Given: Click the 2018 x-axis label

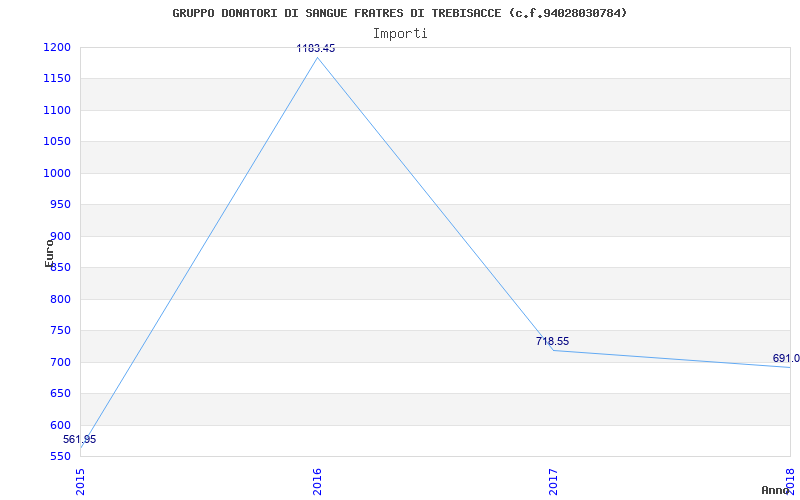Looking at the screenshot, I should 790,480.
